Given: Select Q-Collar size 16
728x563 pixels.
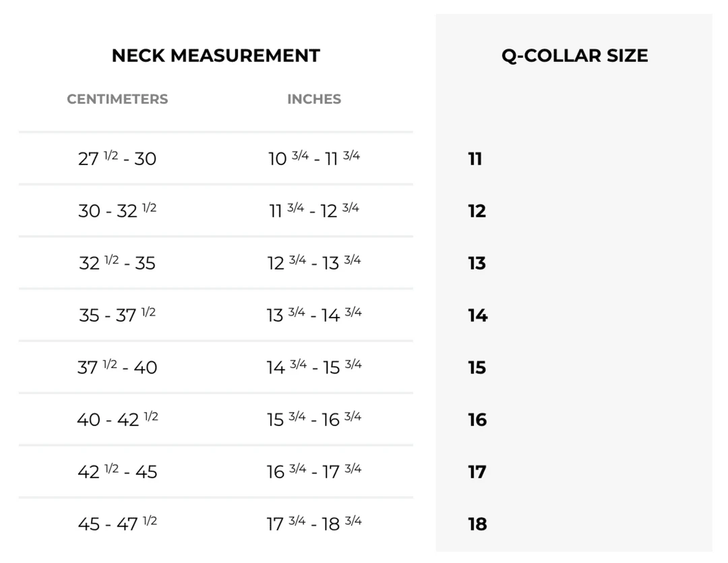Looking at the screenshot, I should (477, 420).
